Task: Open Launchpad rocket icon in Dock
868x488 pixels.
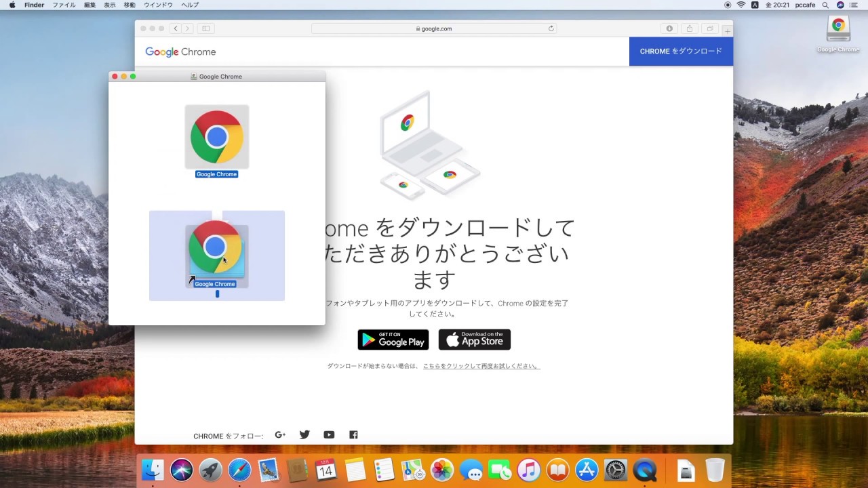Action: (x=211, y=470)
